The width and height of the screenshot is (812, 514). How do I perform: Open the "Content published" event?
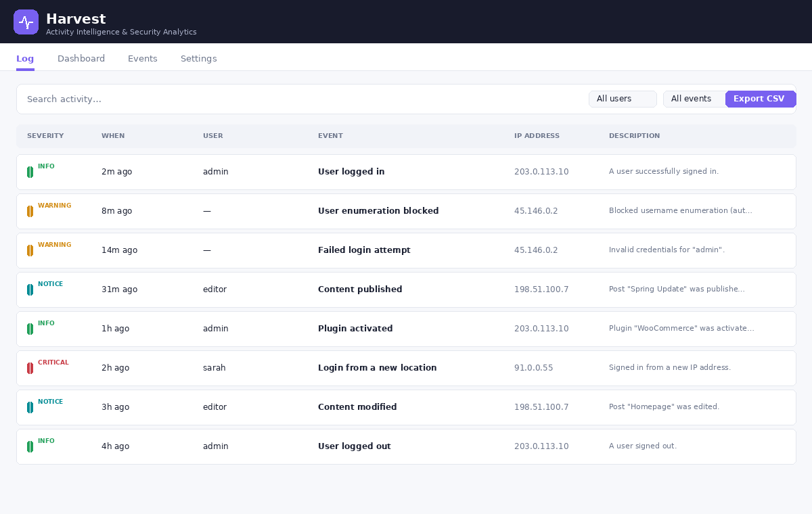click(x=360, y=289)
